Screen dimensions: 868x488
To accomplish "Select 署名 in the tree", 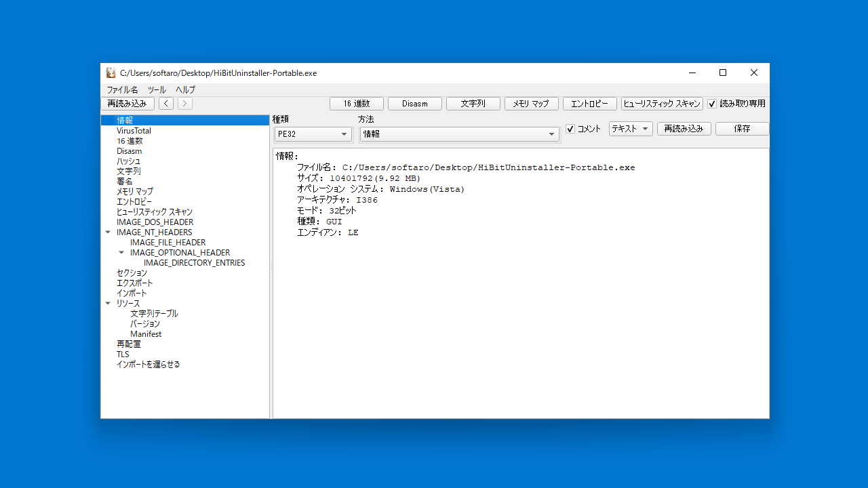I will click(x=125, y=182).
